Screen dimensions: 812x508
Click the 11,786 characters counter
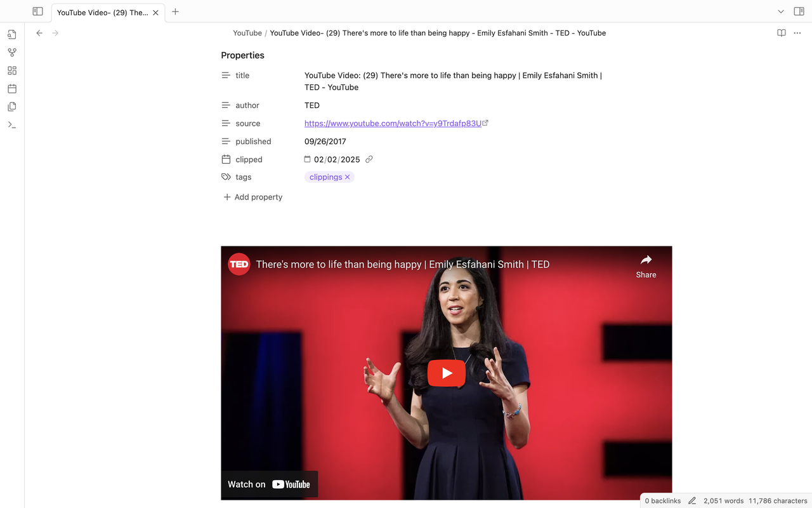coord(778,500)
